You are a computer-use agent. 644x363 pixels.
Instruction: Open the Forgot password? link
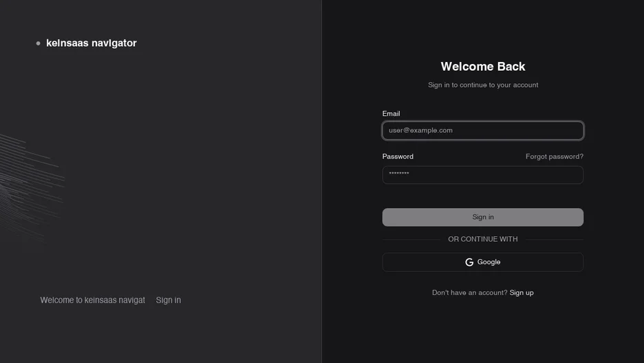click(x=554, y=156)
